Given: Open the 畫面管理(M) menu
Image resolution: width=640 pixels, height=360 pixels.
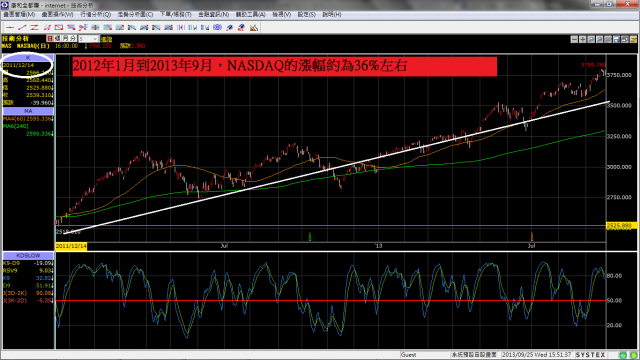Looking at the screenshot, I should pos(19,14).
